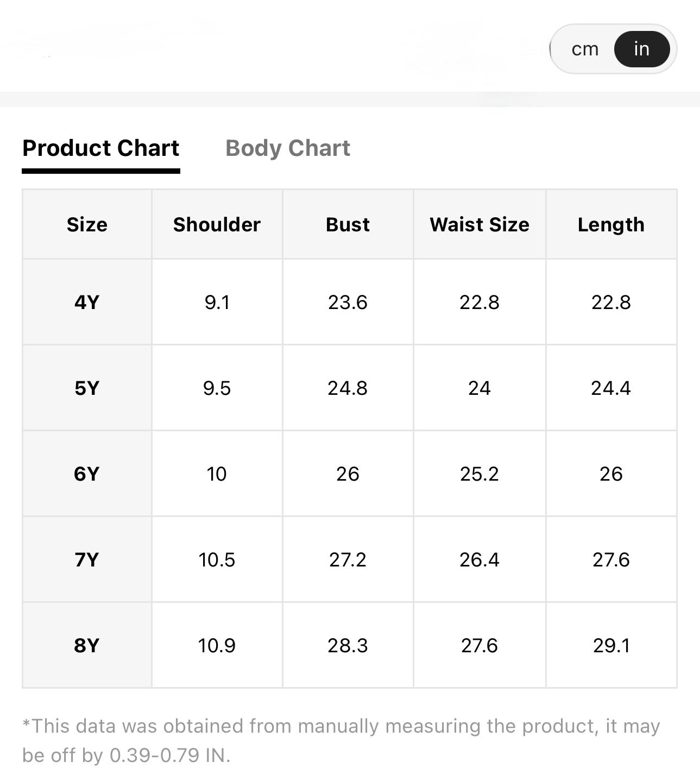The width and height of the screenshot is (700, 781).
Task: Select the 5Y size row label
Action: click(87, 388)
